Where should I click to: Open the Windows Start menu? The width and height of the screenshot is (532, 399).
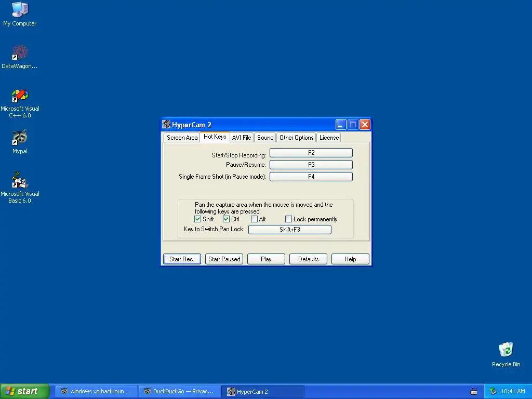[x=25, y=391]
